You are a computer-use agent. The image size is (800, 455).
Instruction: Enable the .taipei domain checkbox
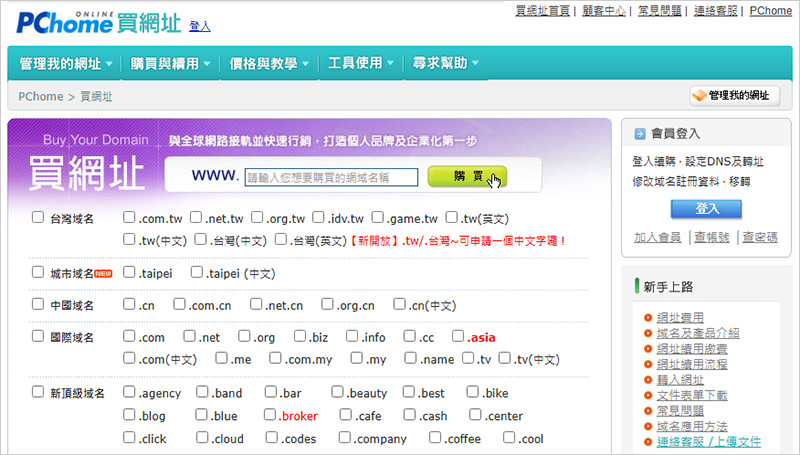pos(129,272)
